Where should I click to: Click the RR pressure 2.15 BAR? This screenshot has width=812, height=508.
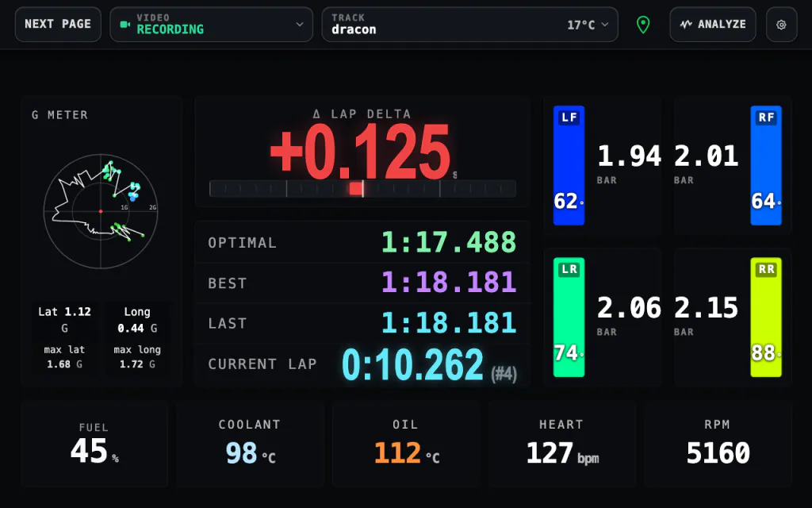[707, 316]
